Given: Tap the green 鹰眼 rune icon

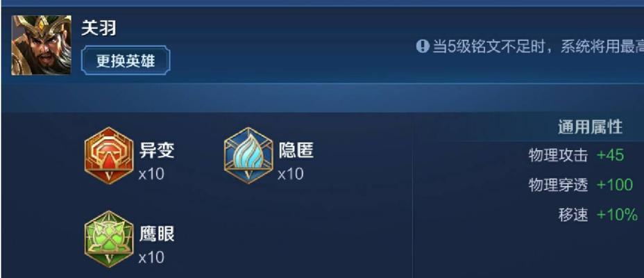Looking at the screenshot, I should tap(109, 239).
